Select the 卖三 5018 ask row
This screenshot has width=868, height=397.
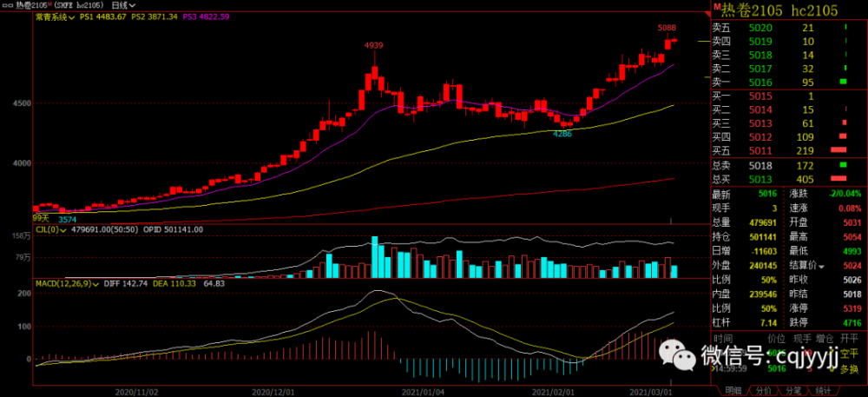[x=788, y=56]
